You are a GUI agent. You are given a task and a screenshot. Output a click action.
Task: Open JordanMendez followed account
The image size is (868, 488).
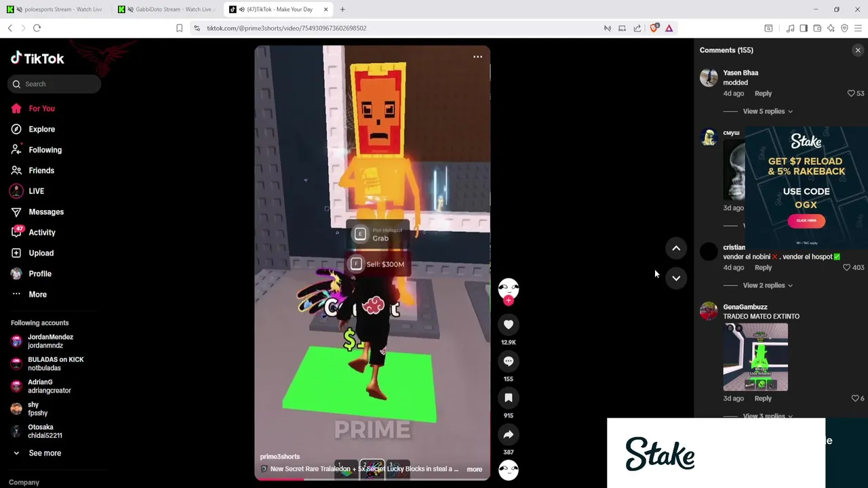[x=50, y=341]
